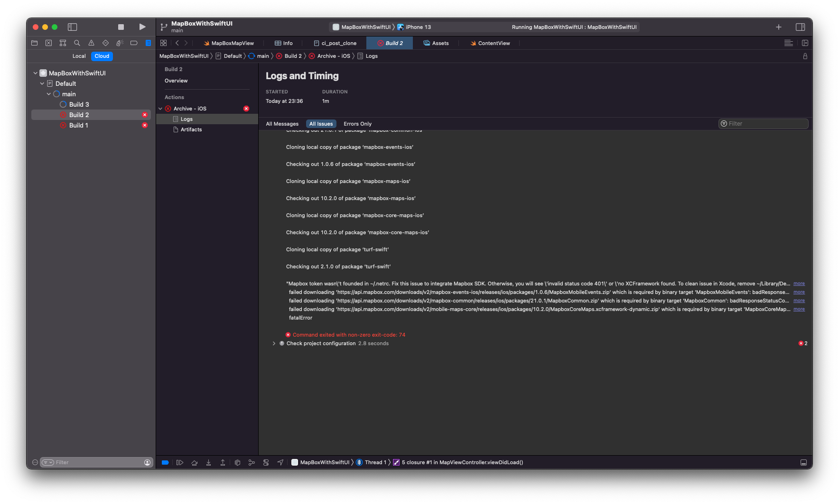Go back with the left chevron
This screenshot has width=839, height=504.
point(177,43)
